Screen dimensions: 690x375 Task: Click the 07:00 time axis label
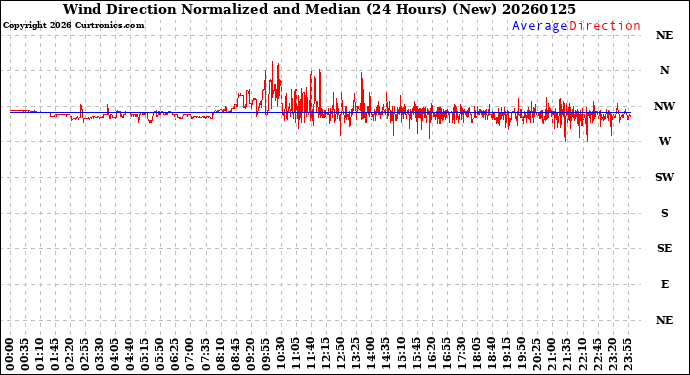click(x=191, y=355)
